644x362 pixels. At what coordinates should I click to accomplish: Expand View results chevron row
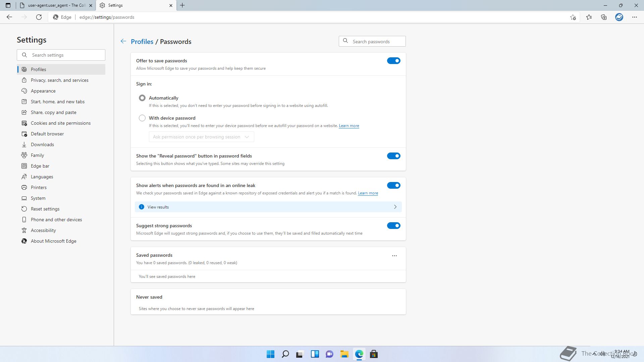(268, 207)
